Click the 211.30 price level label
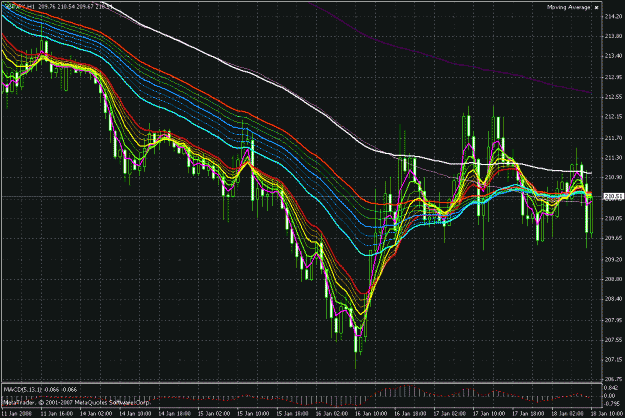 click(614, 158)
